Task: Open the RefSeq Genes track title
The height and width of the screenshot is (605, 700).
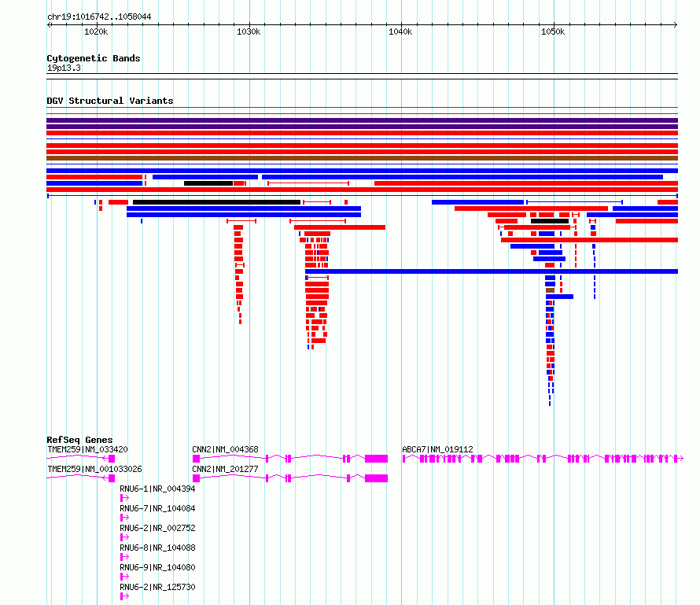Action: tap(79, 440)
